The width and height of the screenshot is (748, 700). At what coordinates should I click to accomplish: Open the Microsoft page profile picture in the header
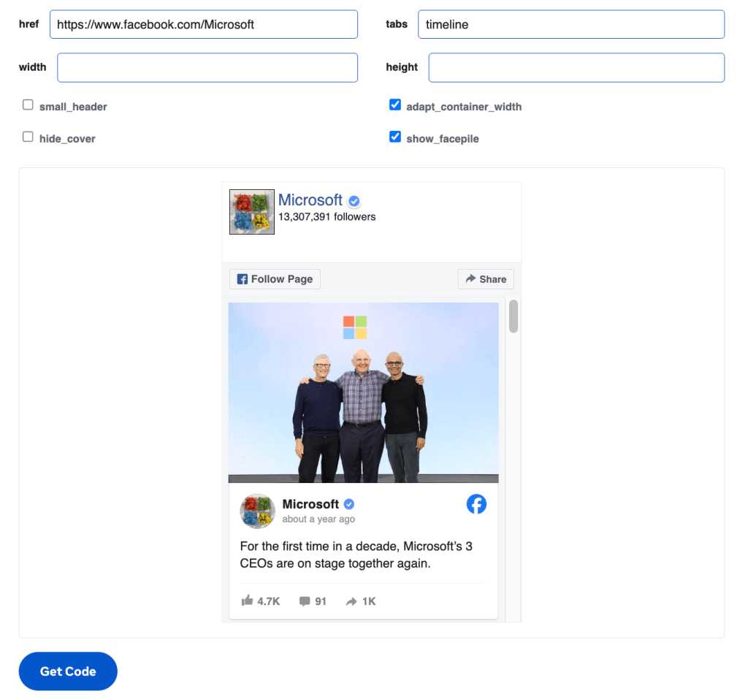point(252,212)
